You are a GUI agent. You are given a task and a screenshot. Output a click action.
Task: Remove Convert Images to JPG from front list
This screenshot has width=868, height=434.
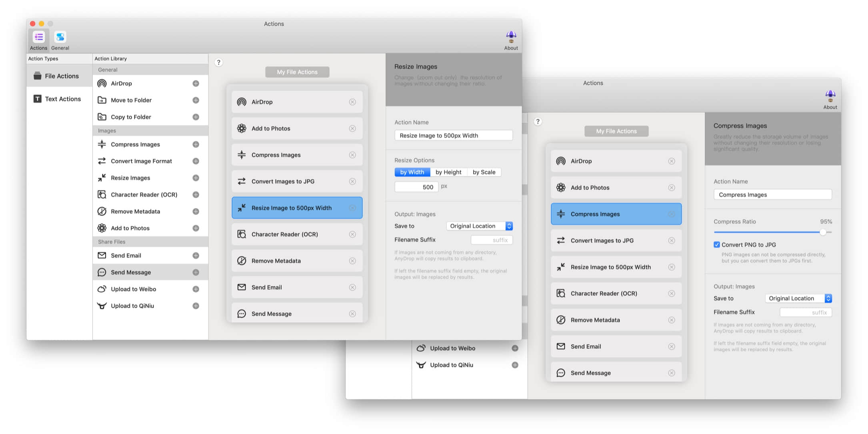352,181
